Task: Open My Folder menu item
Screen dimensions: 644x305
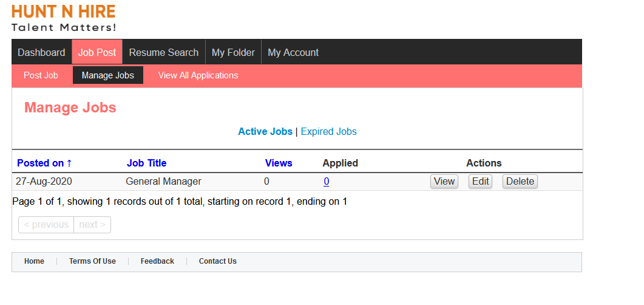Action: [233, 52]
